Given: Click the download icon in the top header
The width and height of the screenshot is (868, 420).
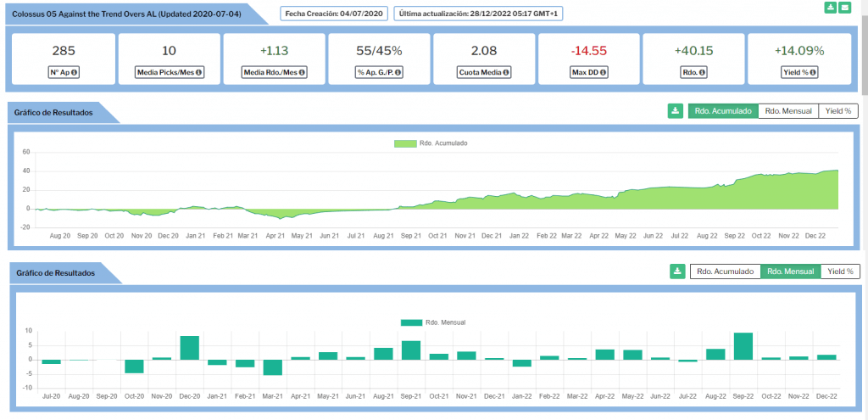Looking at the screenshot, I should coord(831,8).
